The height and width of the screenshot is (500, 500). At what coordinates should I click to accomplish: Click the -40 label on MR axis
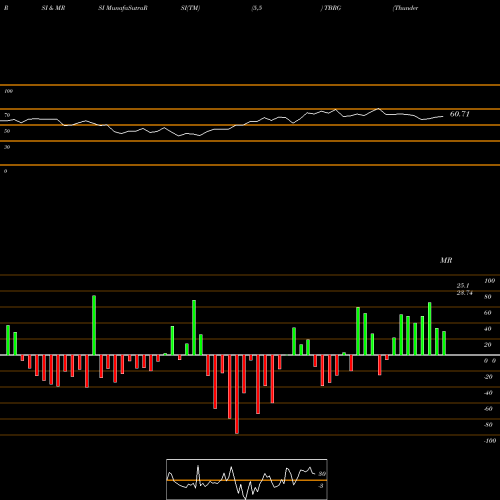[488, 393]
